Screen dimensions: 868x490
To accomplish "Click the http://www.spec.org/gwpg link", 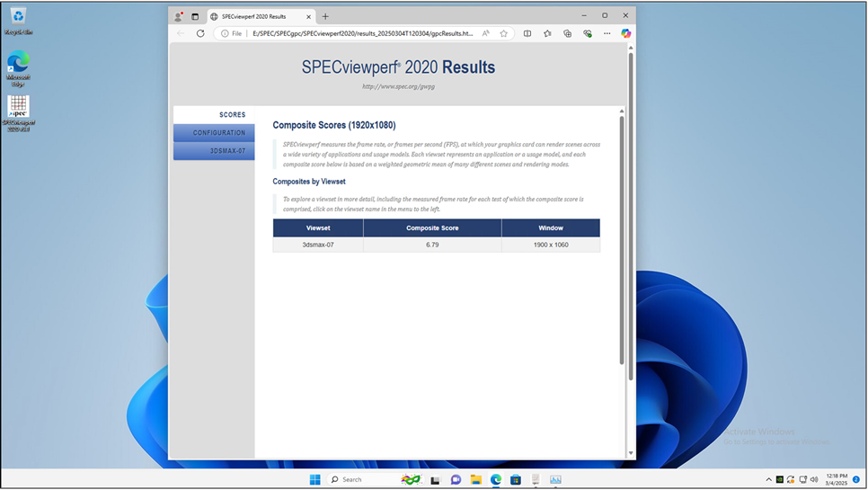I will (398, 86).
